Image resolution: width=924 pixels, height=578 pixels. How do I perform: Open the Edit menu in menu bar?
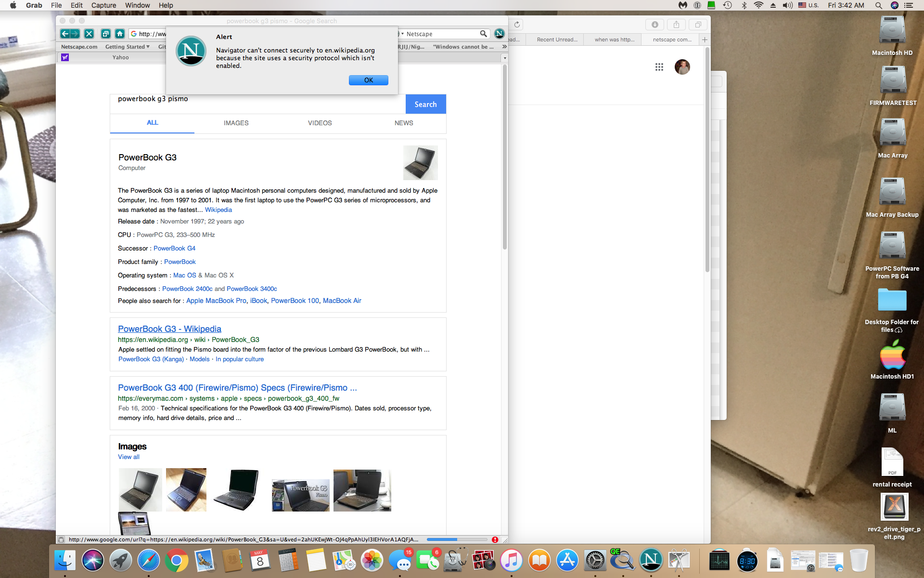pyautogui.click(x=77, y=5)
